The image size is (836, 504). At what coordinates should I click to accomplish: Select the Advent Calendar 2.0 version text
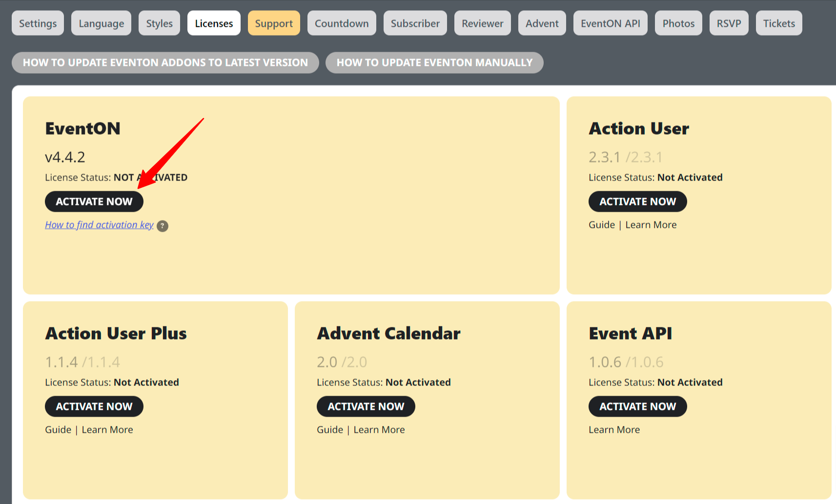click(x=327, y=362)
